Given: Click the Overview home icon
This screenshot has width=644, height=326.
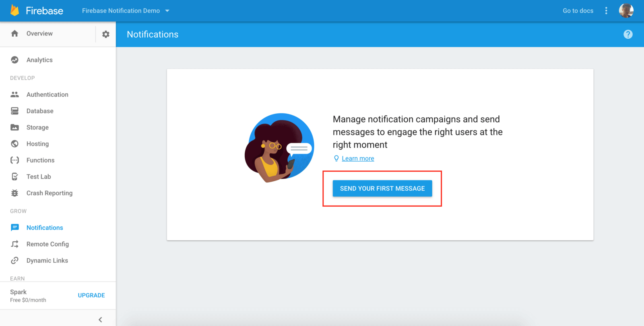Looking at the screenshot, I should pyautogui.click(x=15, y=33).
